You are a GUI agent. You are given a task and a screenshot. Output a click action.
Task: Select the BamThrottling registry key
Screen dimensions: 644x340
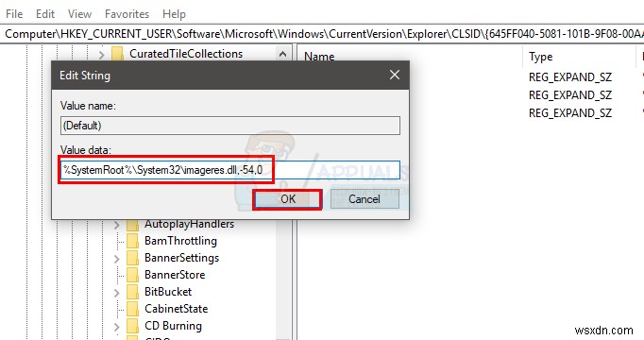(x=180, y=241)
